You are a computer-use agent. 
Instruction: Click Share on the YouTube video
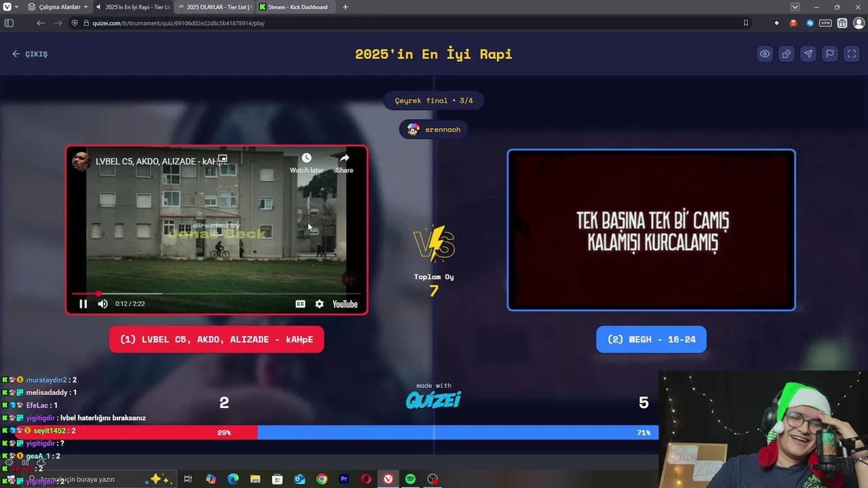click(x=344, y=163)
